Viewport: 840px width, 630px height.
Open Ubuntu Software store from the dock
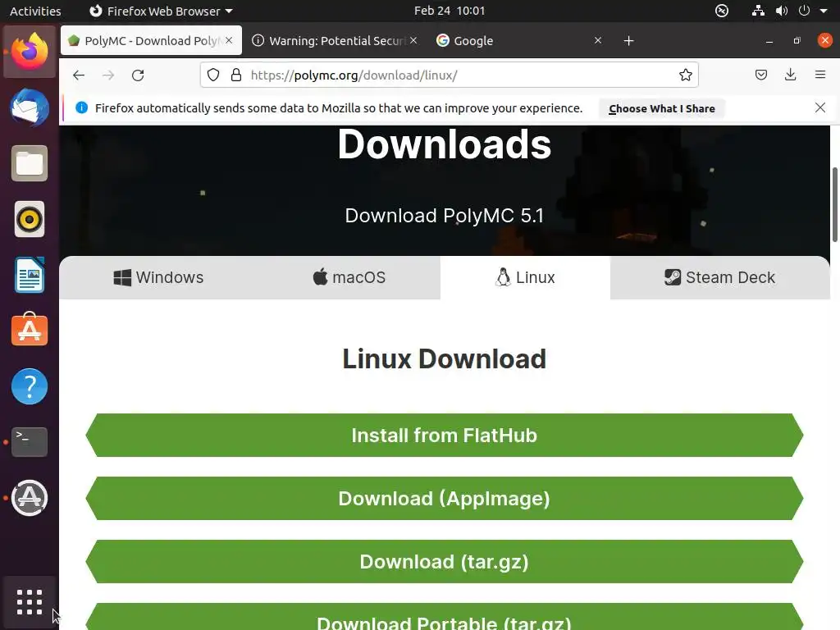[30, 330]
